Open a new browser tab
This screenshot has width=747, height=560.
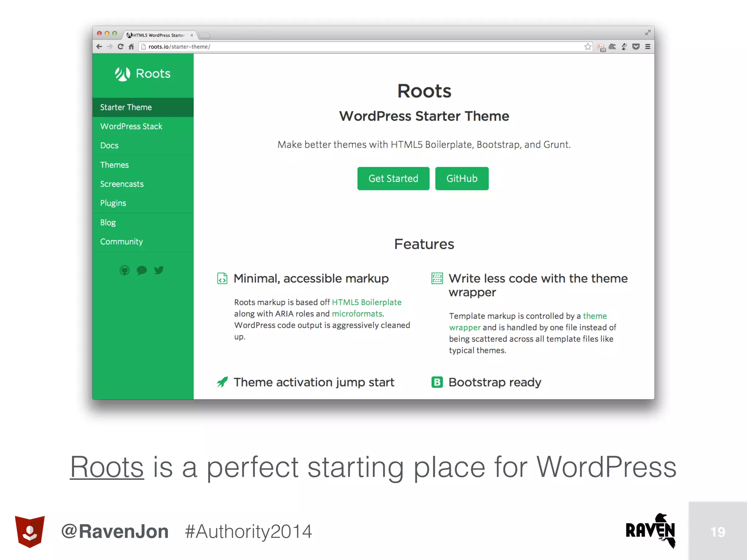[205, 35]
